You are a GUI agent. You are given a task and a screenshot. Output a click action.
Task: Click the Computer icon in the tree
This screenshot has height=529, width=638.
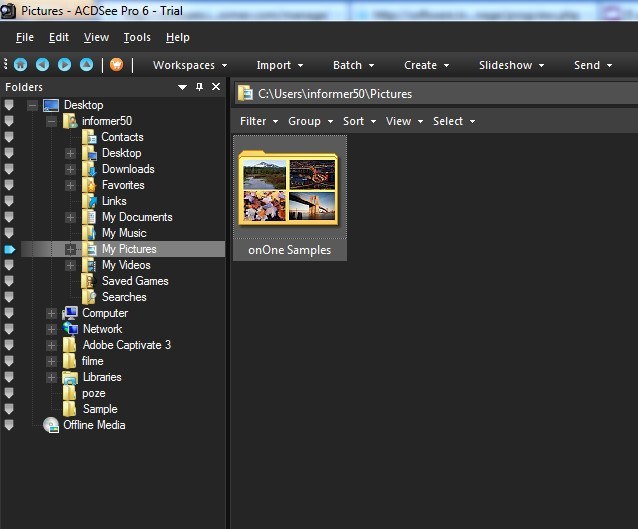(x=70, y=313)
